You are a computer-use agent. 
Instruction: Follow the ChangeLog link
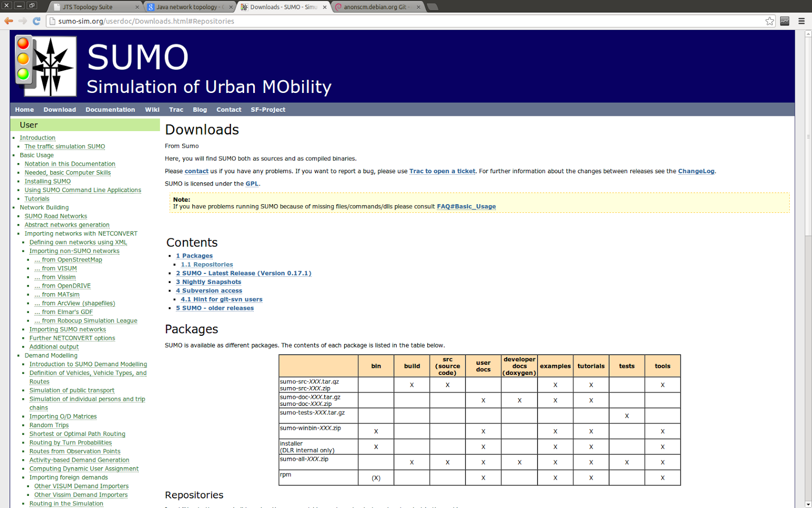pos(696,171)
